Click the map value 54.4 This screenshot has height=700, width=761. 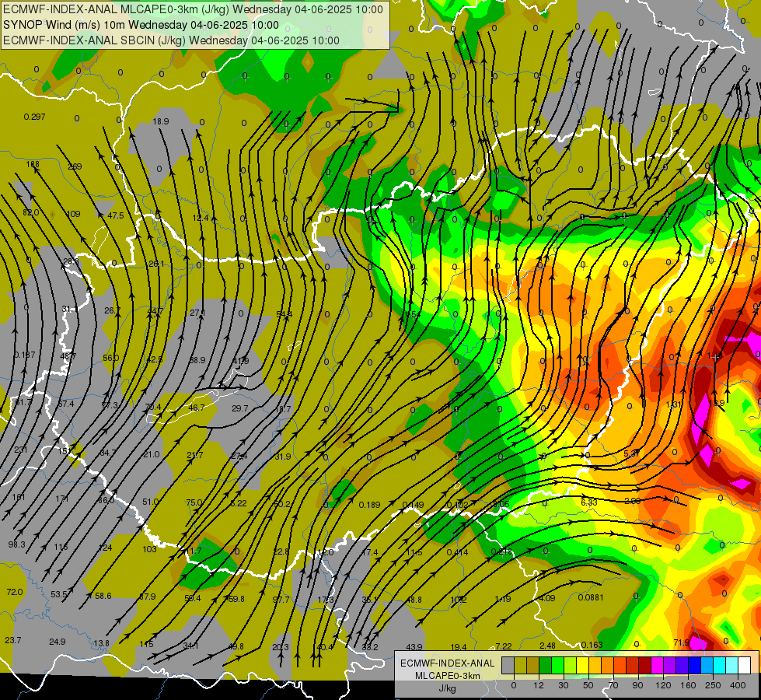tap(284, 315)
